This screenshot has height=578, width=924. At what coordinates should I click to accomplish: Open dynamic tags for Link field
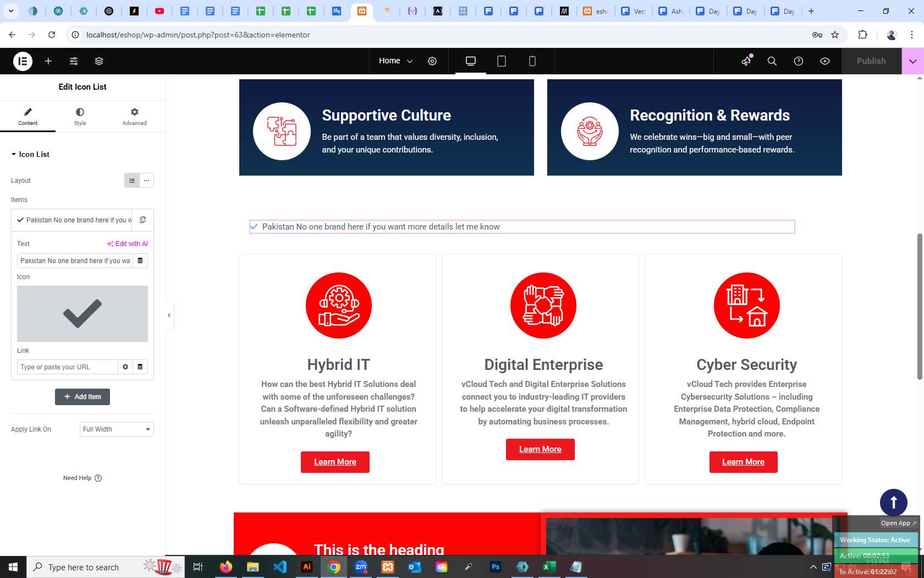tap(140, 367)
